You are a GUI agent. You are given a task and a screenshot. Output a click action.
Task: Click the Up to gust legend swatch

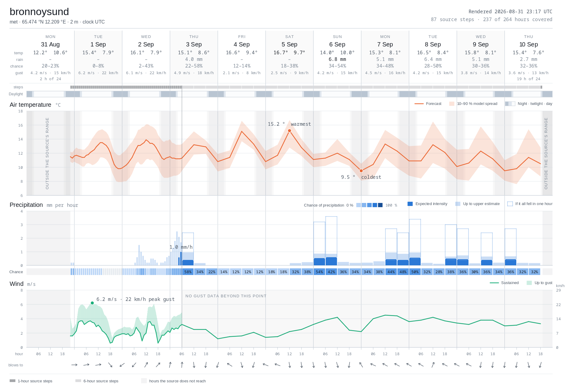tap(529, 283)
